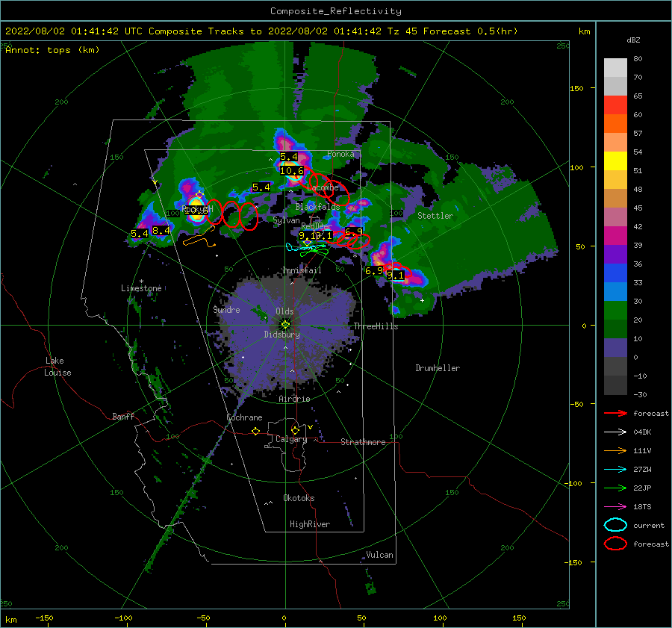Click the Blackfalds town label

[317, 207]
